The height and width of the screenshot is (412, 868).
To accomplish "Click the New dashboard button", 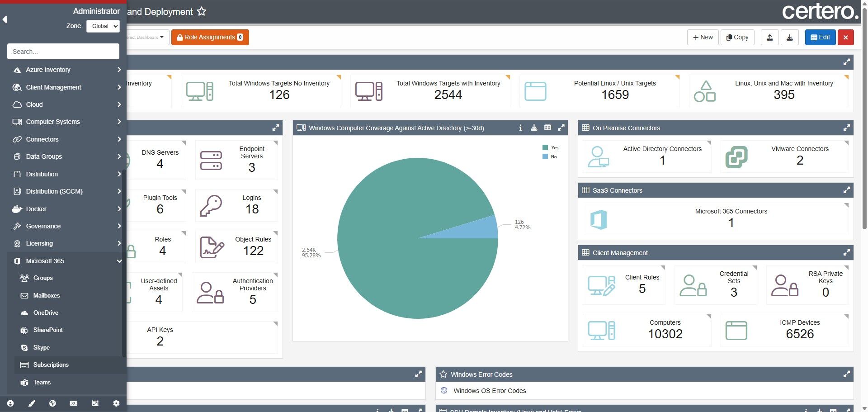I will (x=703, y=38).
